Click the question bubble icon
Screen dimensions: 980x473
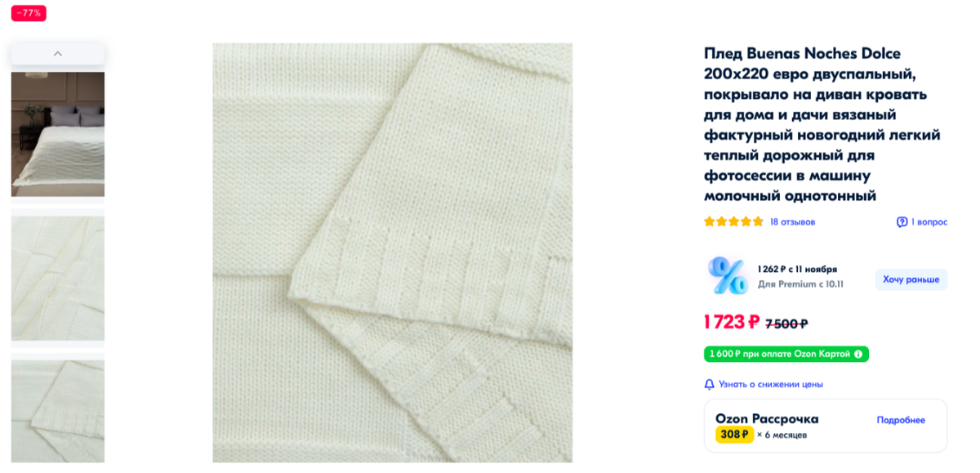[902, 221]
